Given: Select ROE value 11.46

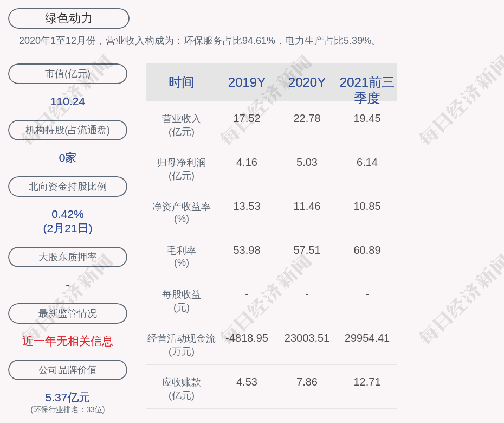Looking at the screenshot, I should (x=307, y=206).
